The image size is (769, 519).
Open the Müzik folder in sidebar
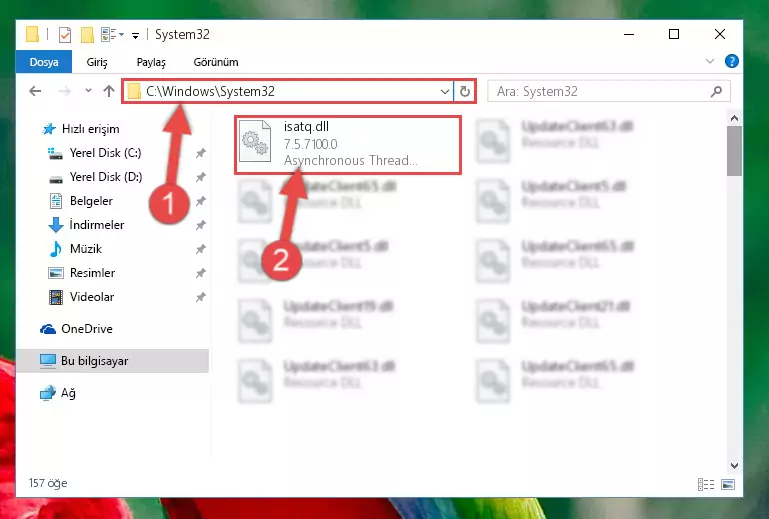[86, 249]
